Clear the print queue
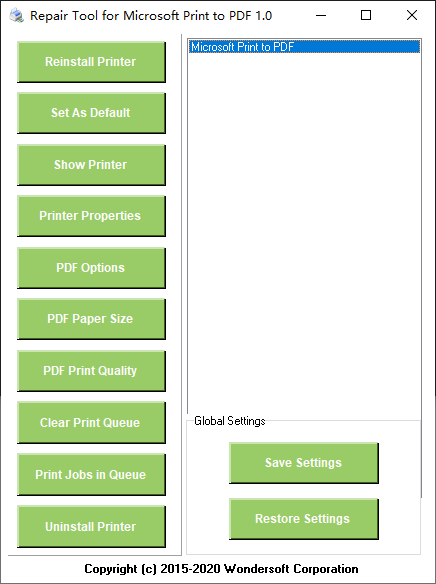Screen dimensions: 436x584 (x=91, y=422)
